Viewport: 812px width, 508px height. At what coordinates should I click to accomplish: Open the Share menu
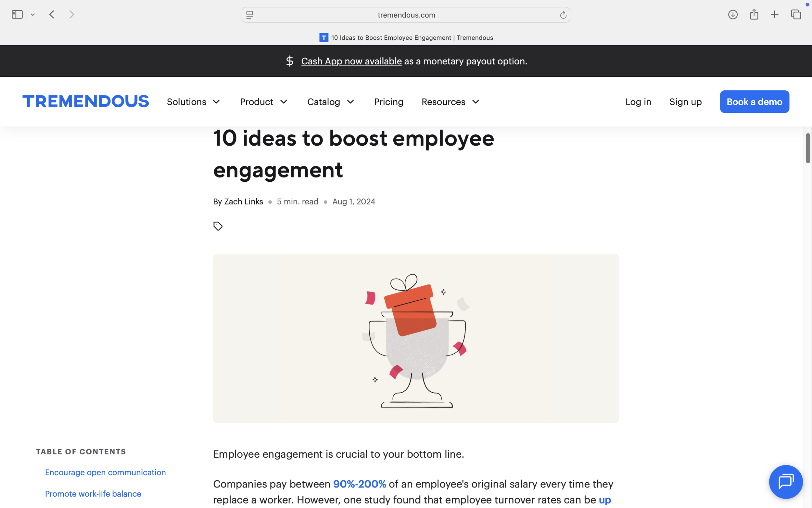pos(754,14)
